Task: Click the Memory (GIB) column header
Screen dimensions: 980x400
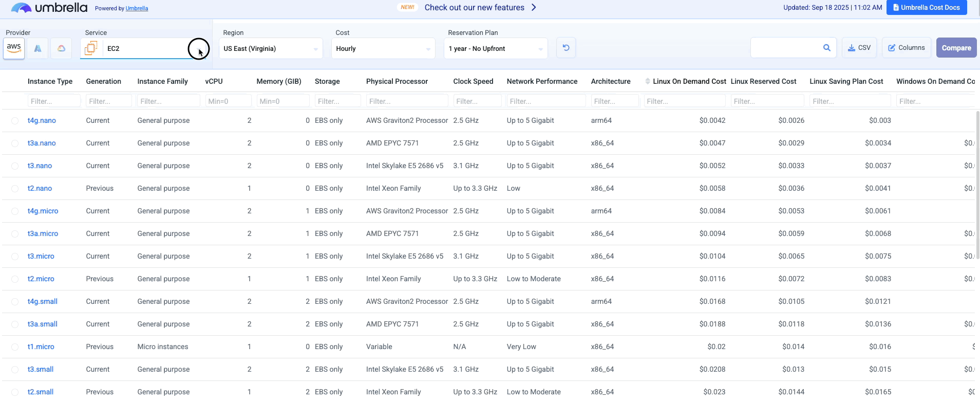Action: [x=279, y=81]
